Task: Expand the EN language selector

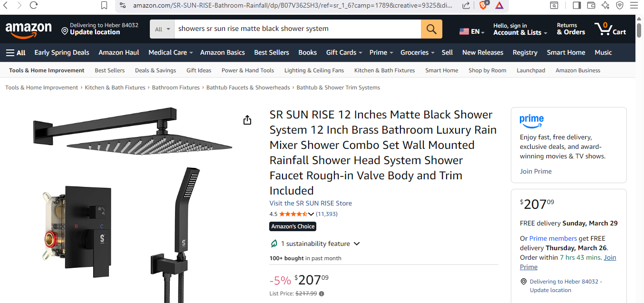Action: (x=472, y=31)
